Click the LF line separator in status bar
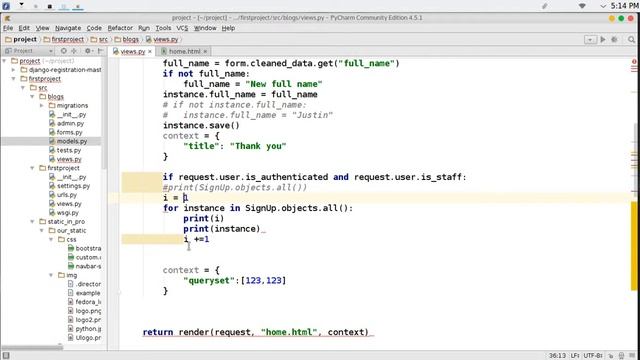The width and height of the screenshot is (640, 360). pyautogui.click(x=575, y=356)
